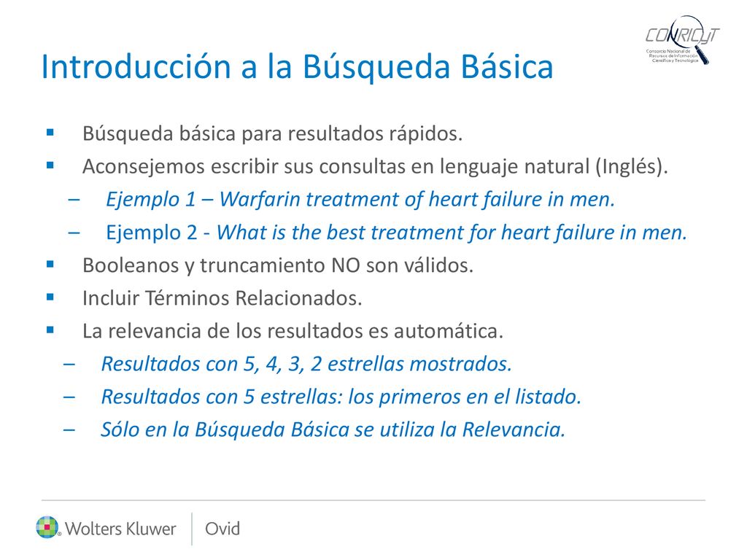This screenshot has width=747, height=560.
Task: Click bullet square beside La relevancia de los resultados
Action: tap(50, 330)
